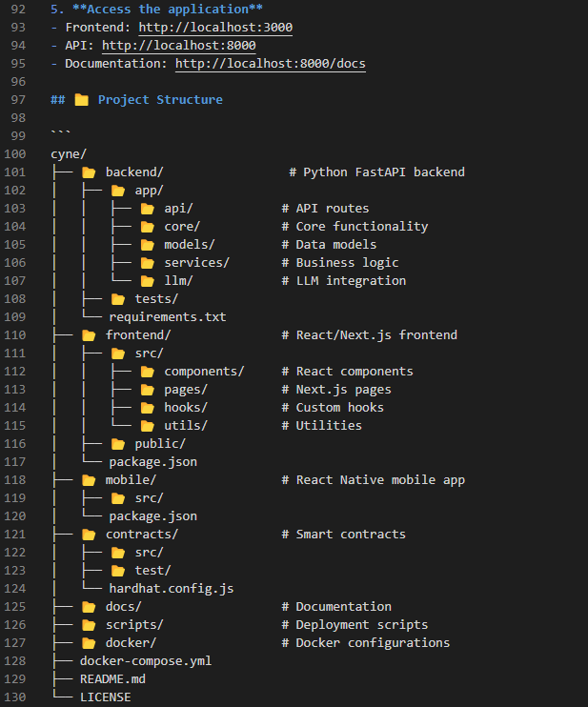Click the folder icon beside services/
Image resolution: width=588 pixels, height=707 pixels.
coord(148,263)
